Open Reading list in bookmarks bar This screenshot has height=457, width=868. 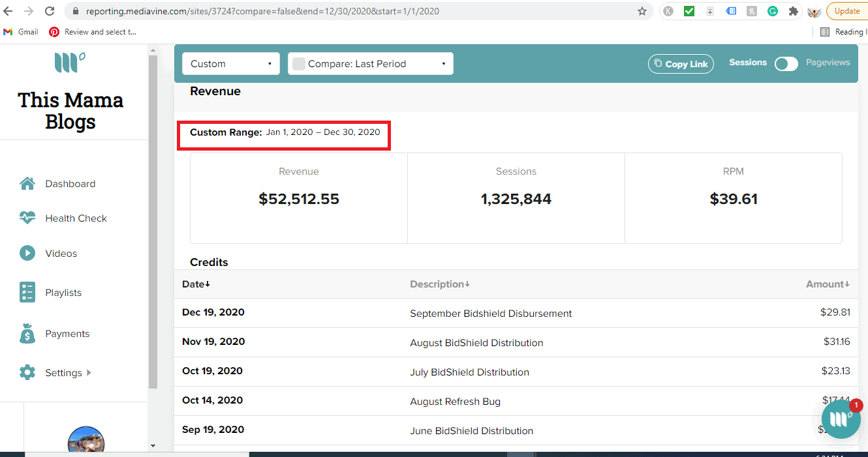[847, 31]
